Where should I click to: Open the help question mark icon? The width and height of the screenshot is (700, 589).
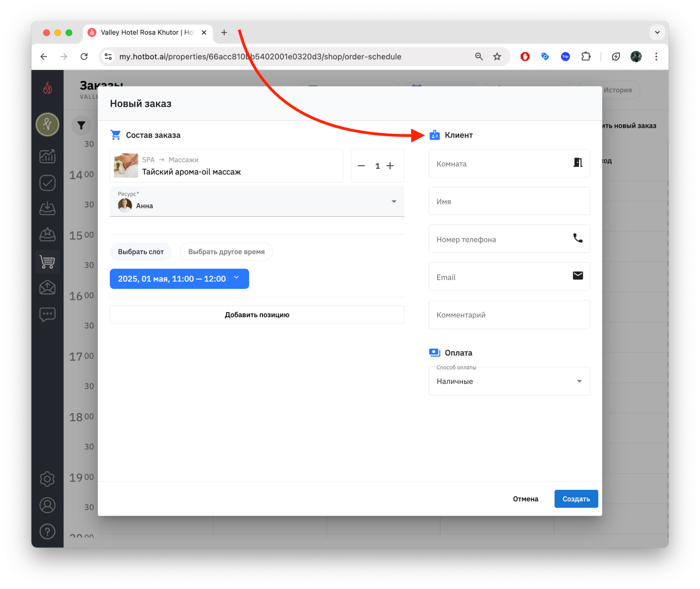coord(47,531)
